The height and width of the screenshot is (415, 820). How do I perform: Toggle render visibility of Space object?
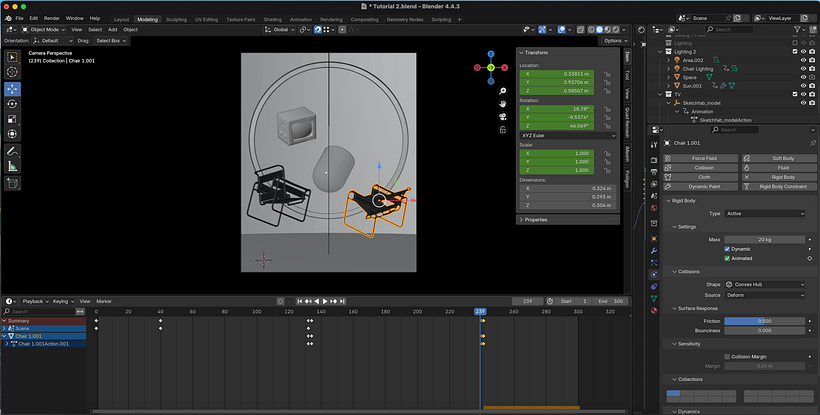click(812, 77)
